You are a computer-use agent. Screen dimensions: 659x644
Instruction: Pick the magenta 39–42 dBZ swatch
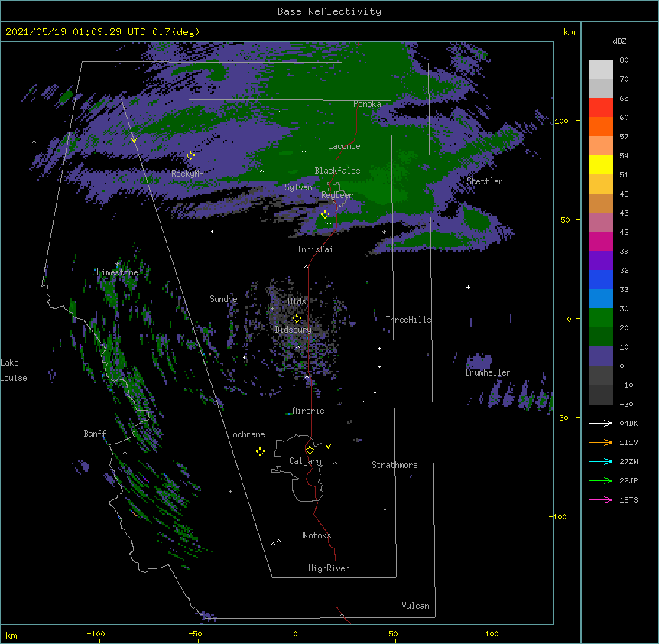tap(601, 241)
